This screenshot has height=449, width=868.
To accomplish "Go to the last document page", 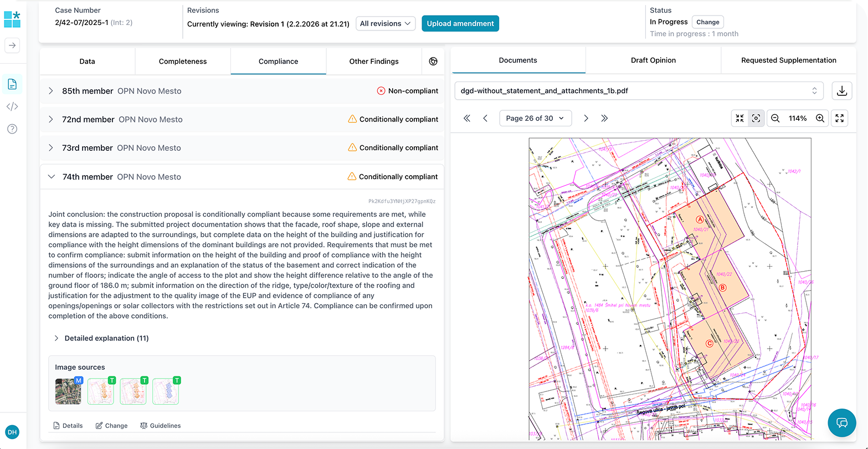I will [604, 118].
